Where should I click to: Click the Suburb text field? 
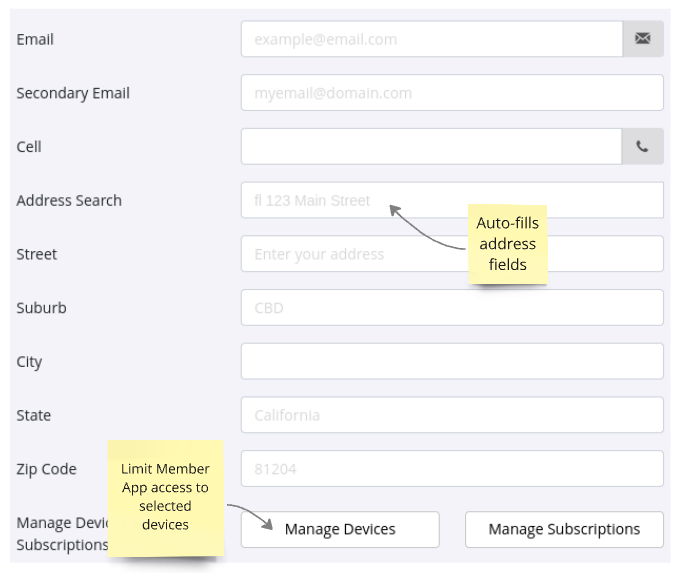(x=452, y=308)
